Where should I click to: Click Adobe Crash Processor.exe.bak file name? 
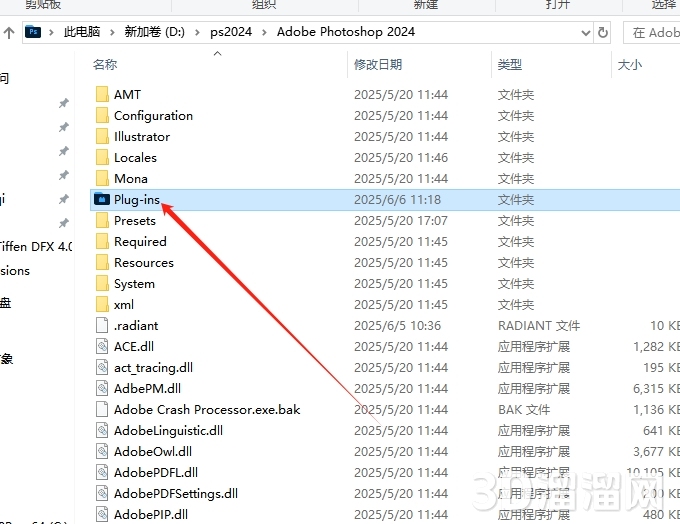click(207, 409)
